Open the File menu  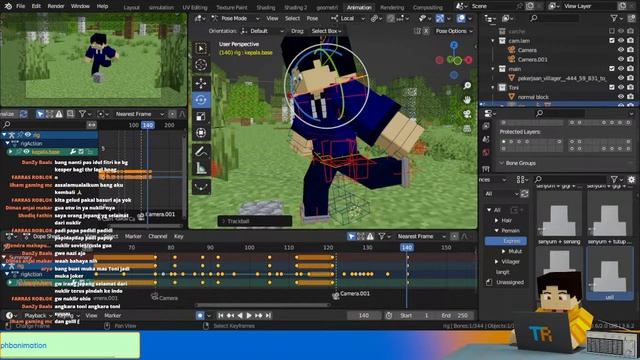pos(20,6)
